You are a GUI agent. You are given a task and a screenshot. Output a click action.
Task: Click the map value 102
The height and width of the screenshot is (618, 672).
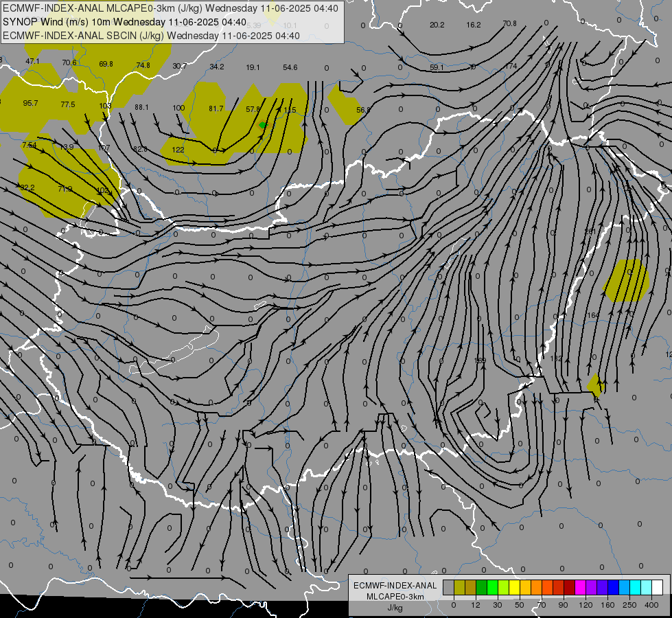tap(102, 190)
